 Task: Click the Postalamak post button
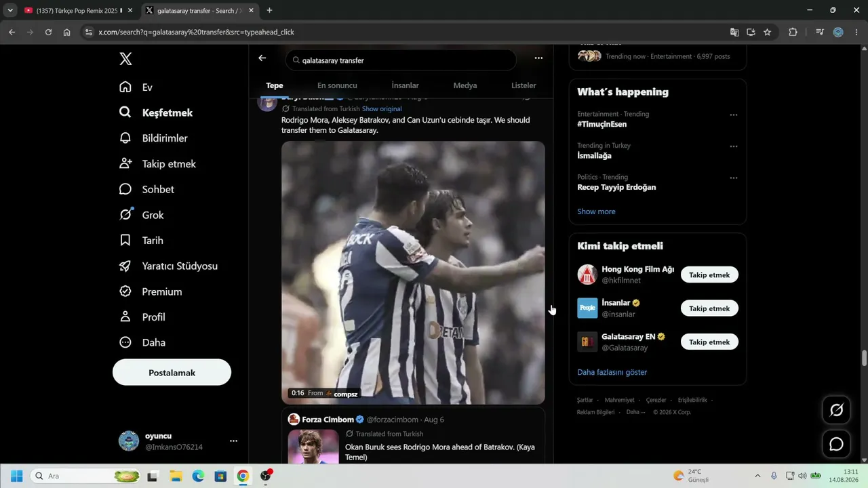(x=172, y=373)
